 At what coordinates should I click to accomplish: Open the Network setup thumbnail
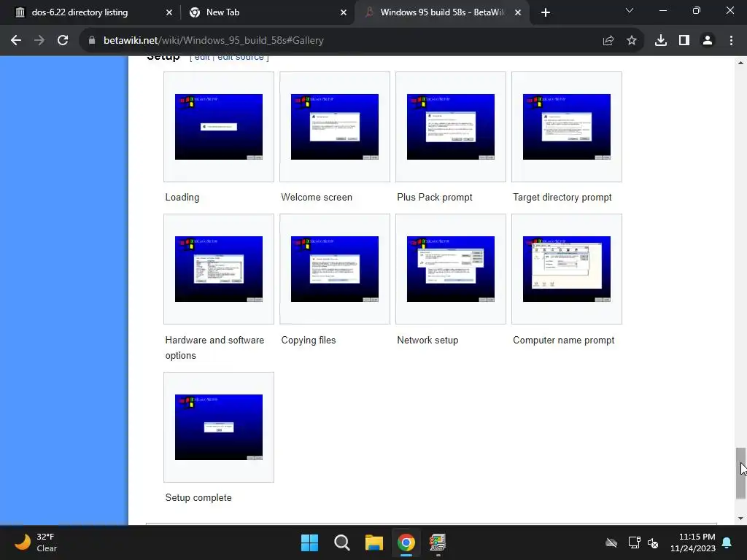451,268
